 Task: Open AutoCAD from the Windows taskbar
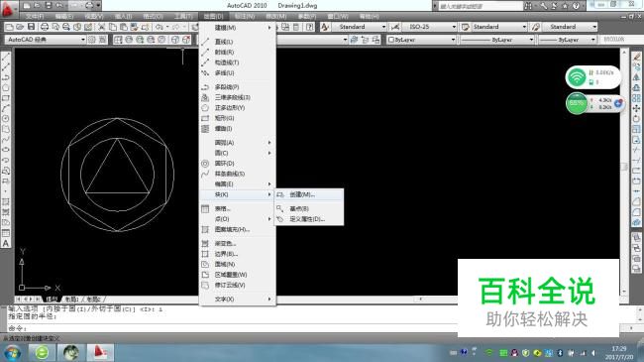coord(100,352)
